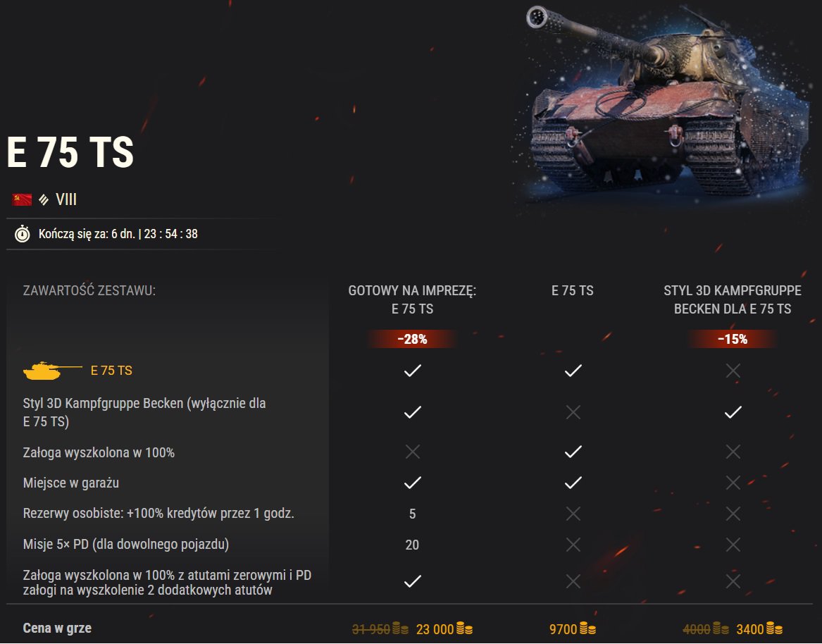Click the gold coins icon next to 3400
The height and width of the screenshot is (644, 822).
[774, 628]
